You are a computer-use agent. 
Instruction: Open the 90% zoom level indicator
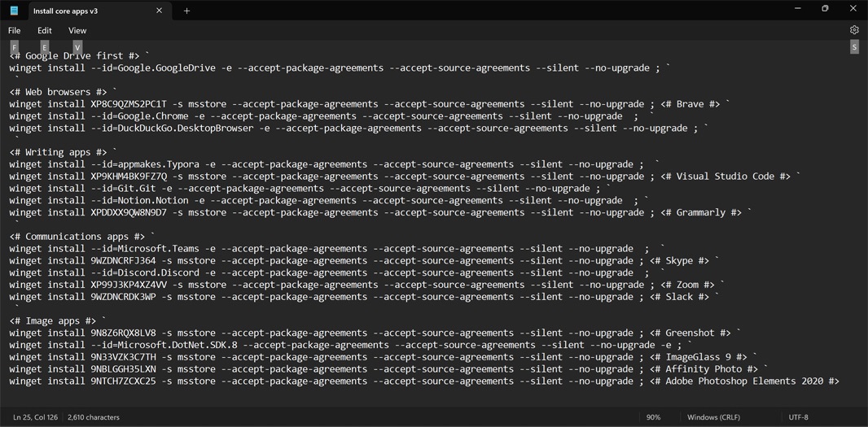pos(654,417)
